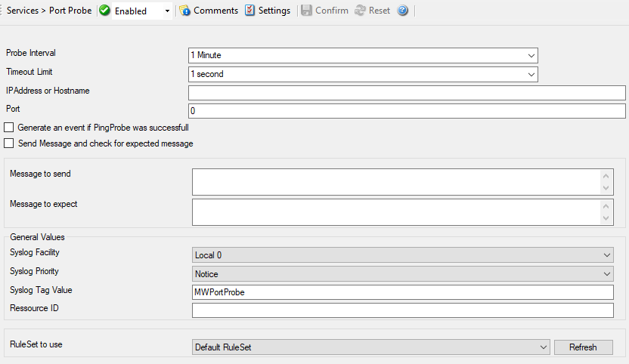
Task: Focus the Syslog Tag Value field
Action: pos(402,292)
